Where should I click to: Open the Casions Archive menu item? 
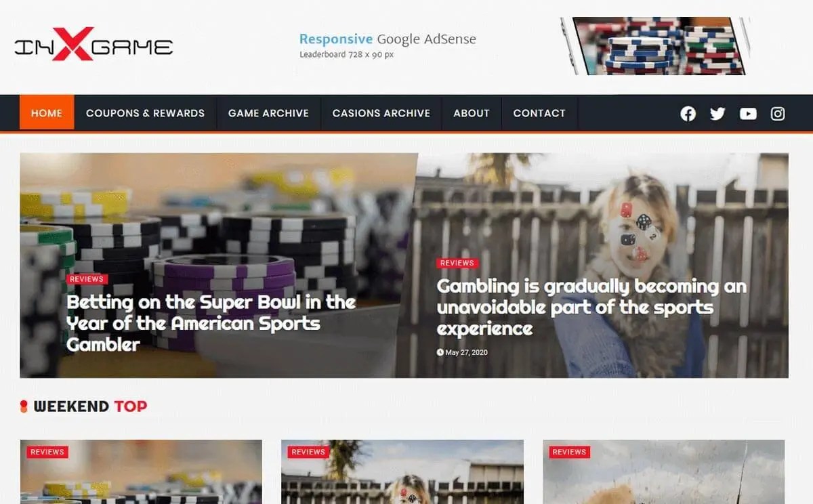tap(381, 113)
